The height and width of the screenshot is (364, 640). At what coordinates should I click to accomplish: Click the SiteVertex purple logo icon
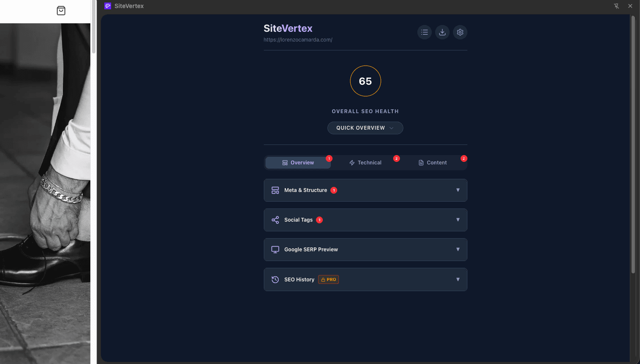108,6
